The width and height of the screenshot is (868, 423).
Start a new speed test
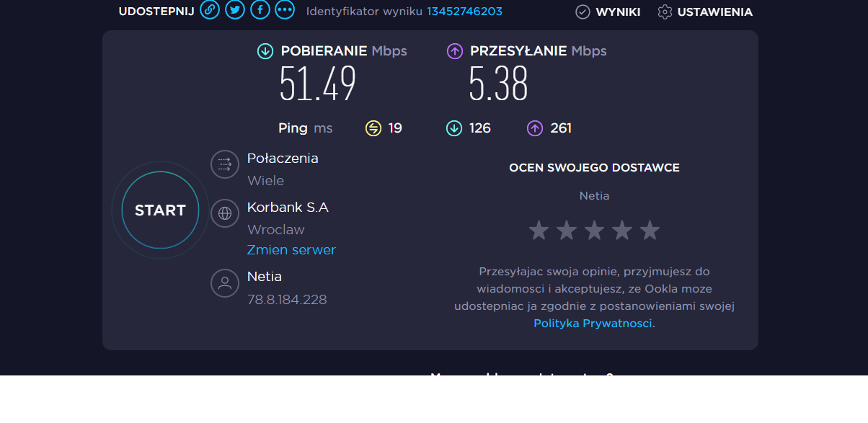coord(160,210)
